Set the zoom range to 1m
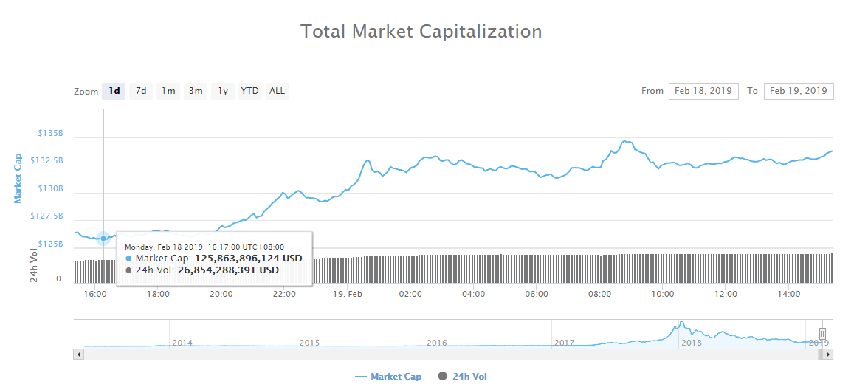This screenshot has width=868, height=390. (x=168, y=92)
